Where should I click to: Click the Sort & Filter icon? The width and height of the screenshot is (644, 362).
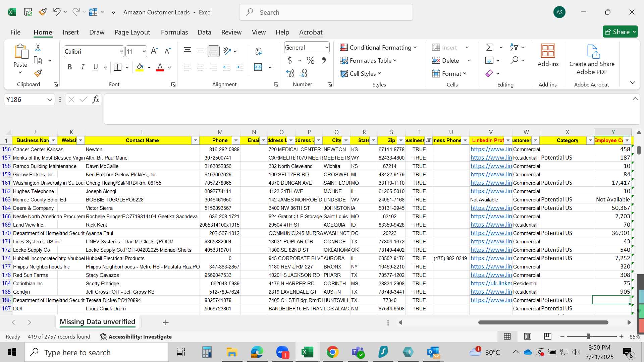click(514, 47)
